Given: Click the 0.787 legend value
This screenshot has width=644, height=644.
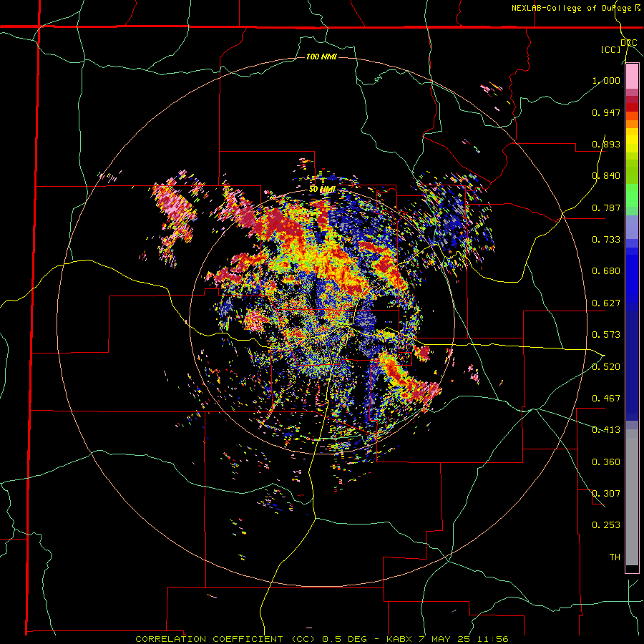Looking at the screenshot, I should click(x=606, y=208).
